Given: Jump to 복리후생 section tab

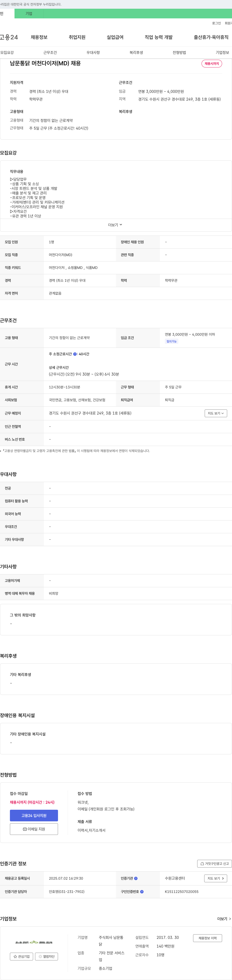Looking at the screenshot, I should (x=136, y=52).
